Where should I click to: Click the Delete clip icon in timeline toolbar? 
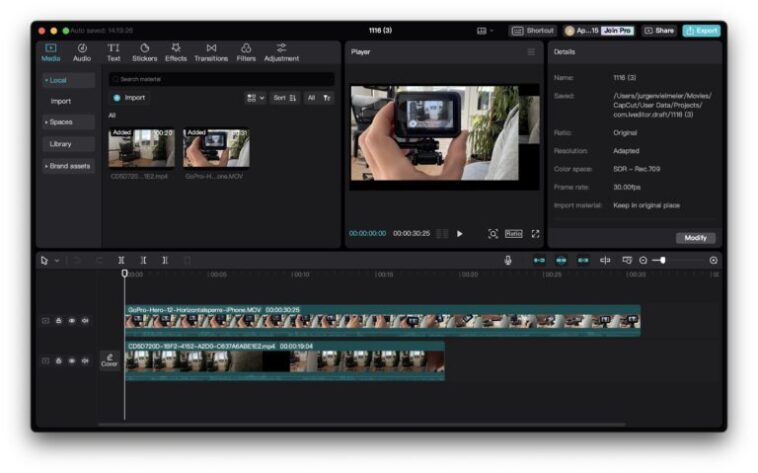(x=187, y=260)
